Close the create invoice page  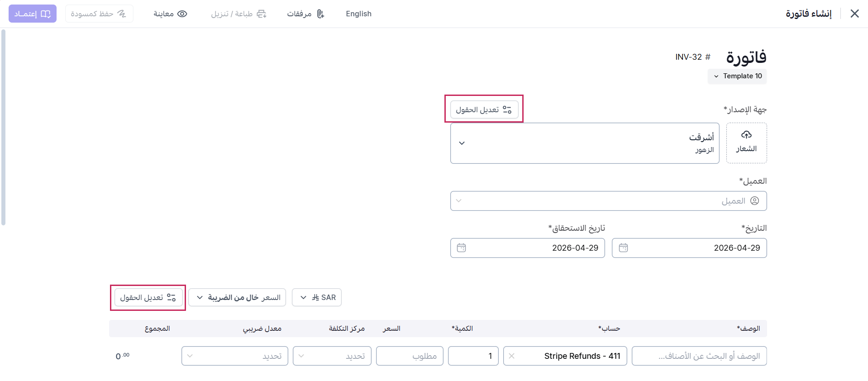click(854, 14)
